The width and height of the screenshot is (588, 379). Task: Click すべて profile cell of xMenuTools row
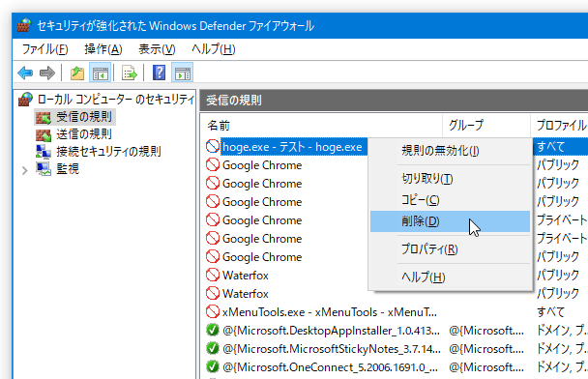pos(550,311)
